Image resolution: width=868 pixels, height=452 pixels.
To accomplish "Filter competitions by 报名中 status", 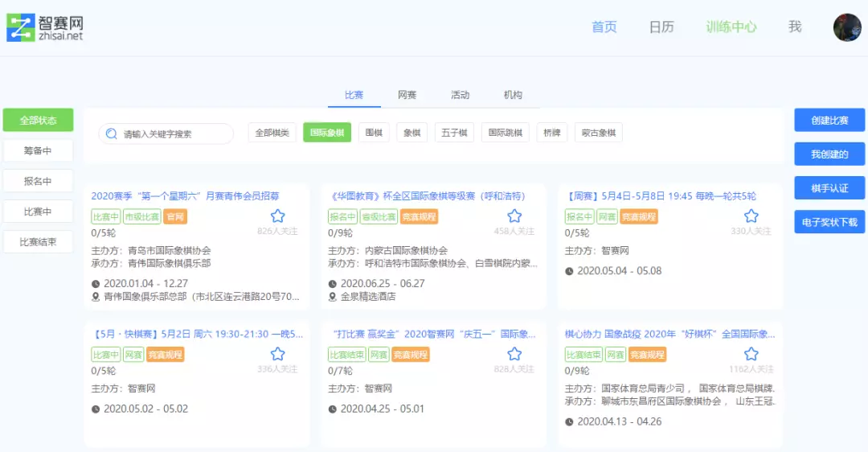I will pyautogui.click(x=38, y=181).
